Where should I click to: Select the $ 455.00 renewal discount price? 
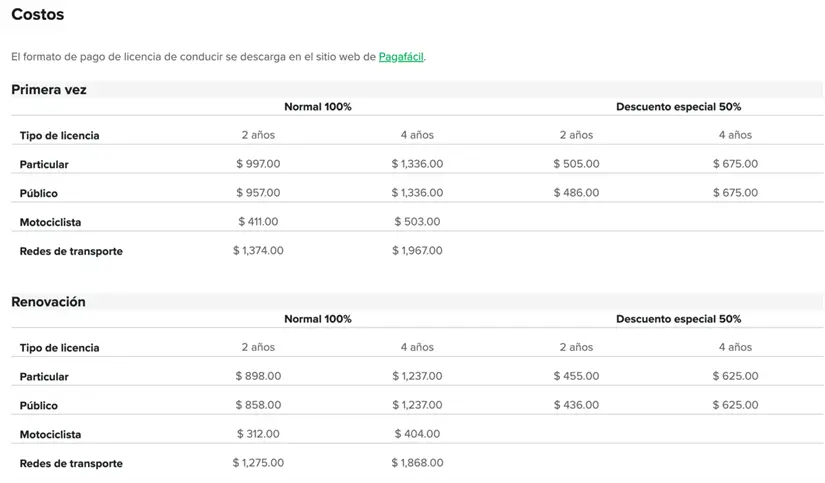[576, 377]
